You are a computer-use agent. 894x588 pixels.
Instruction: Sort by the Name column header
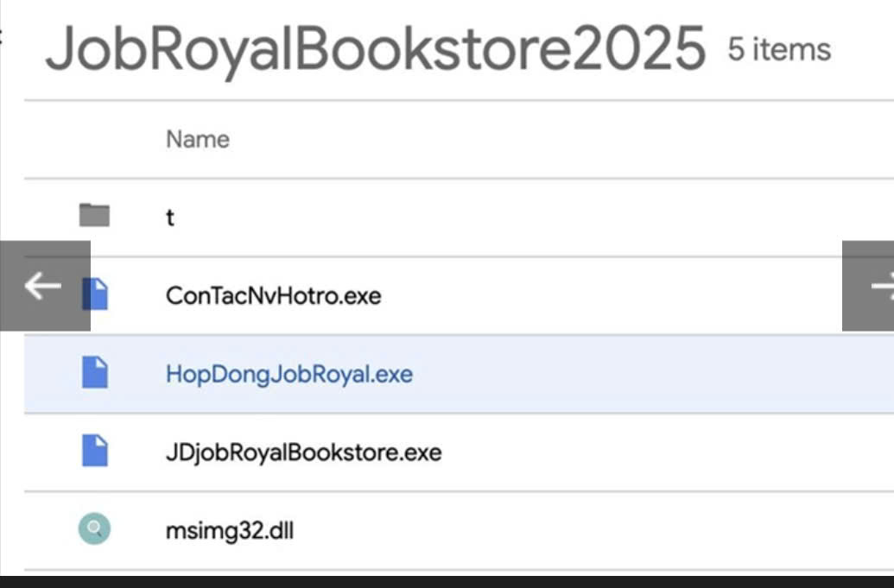point(198,139)
